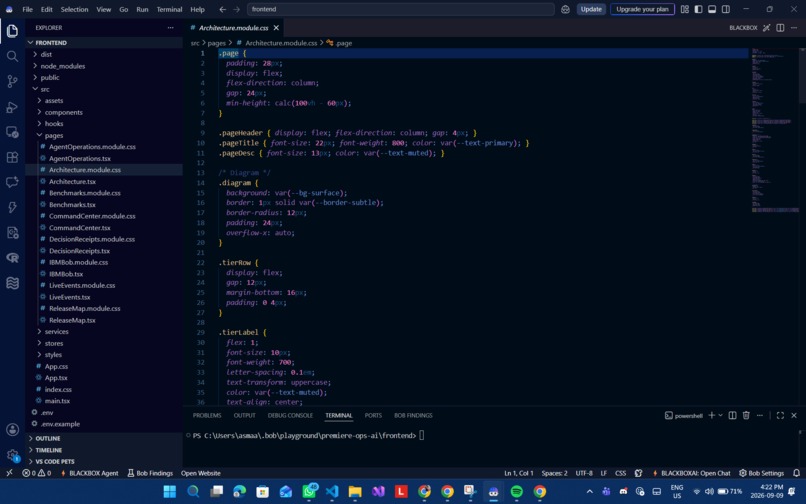Open the terminal panel ellipsis menu
The width and height of the screenshot is (806, 504).
click(x=760, y=415)
